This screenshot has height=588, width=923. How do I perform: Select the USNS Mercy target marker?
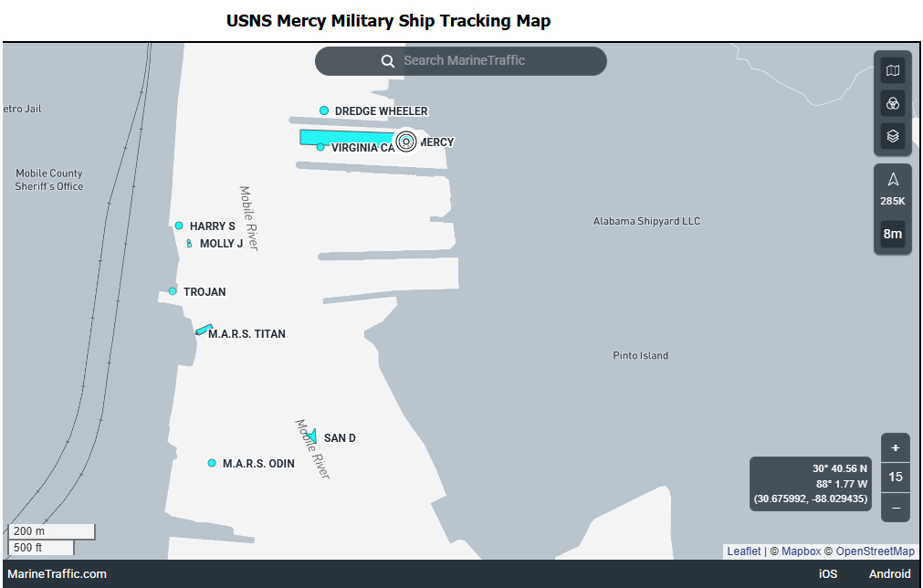coord(406,142)
